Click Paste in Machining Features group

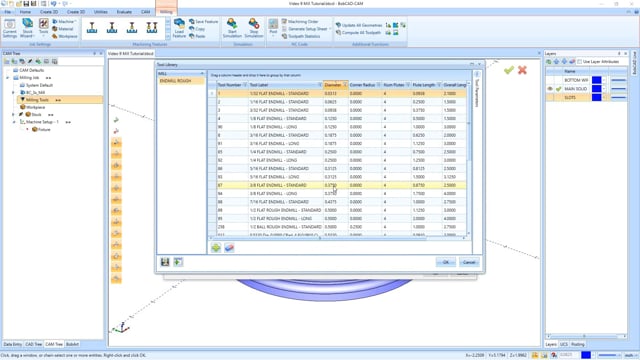coord(197,36)
